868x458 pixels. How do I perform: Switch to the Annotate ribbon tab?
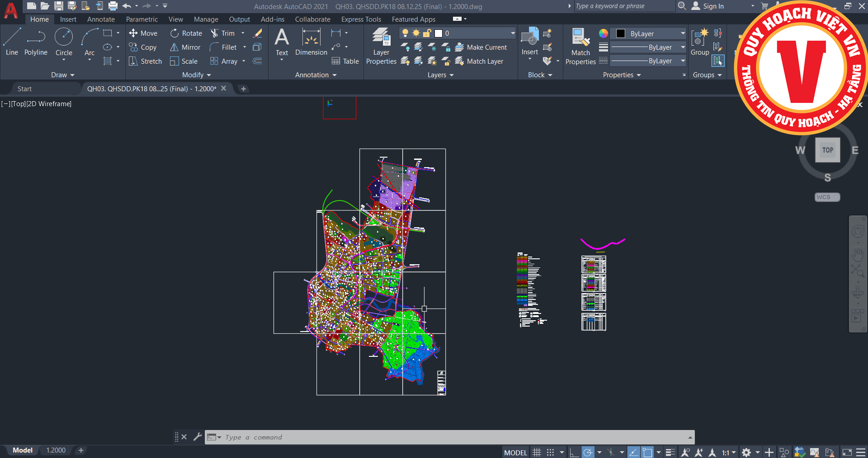101,19
